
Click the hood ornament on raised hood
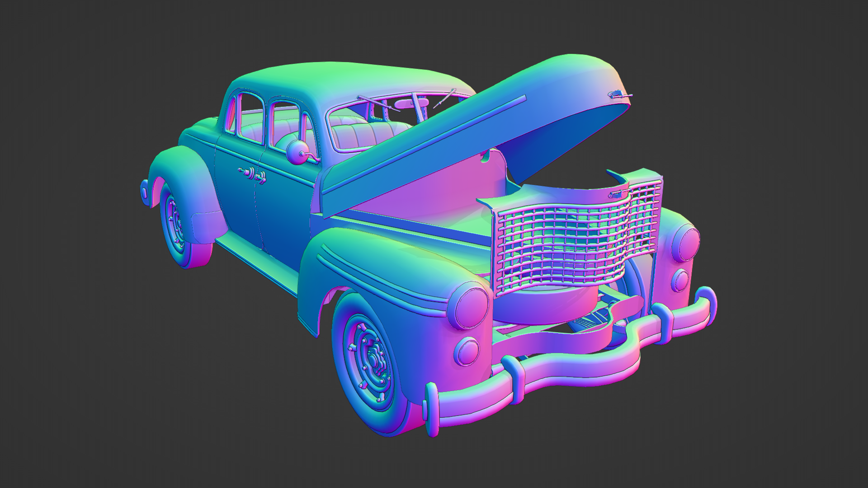[x=618, y=95]
